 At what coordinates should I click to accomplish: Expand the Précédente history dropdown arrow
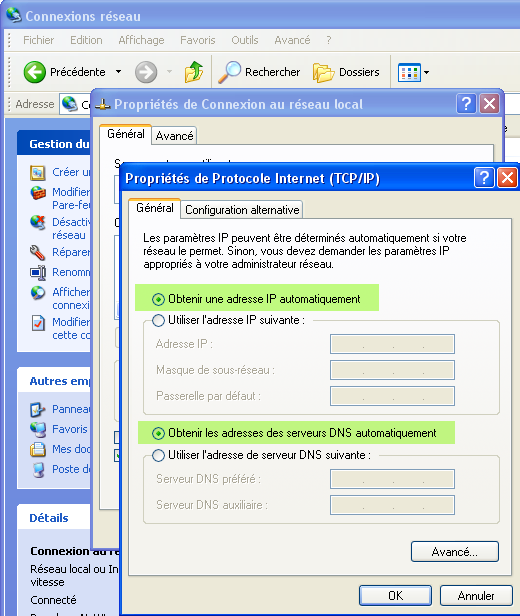pos(118,72)
